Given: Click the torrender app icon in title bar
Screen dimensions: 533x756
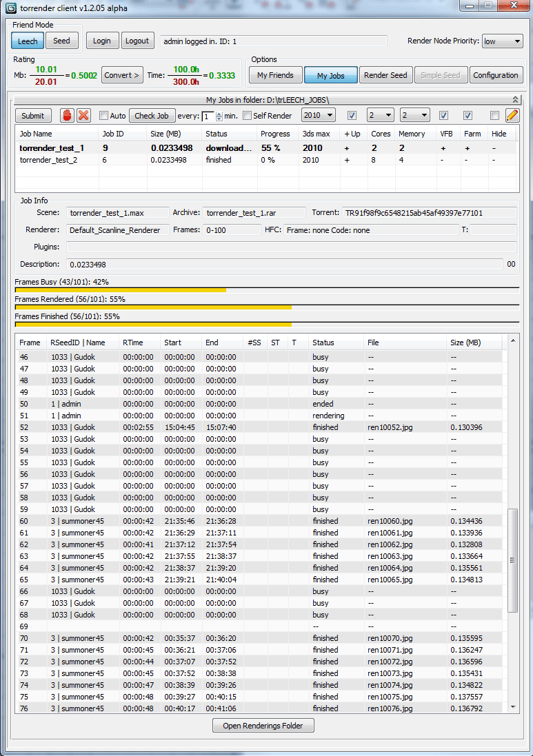Looking at the screenshot, I should coord(10,8).
